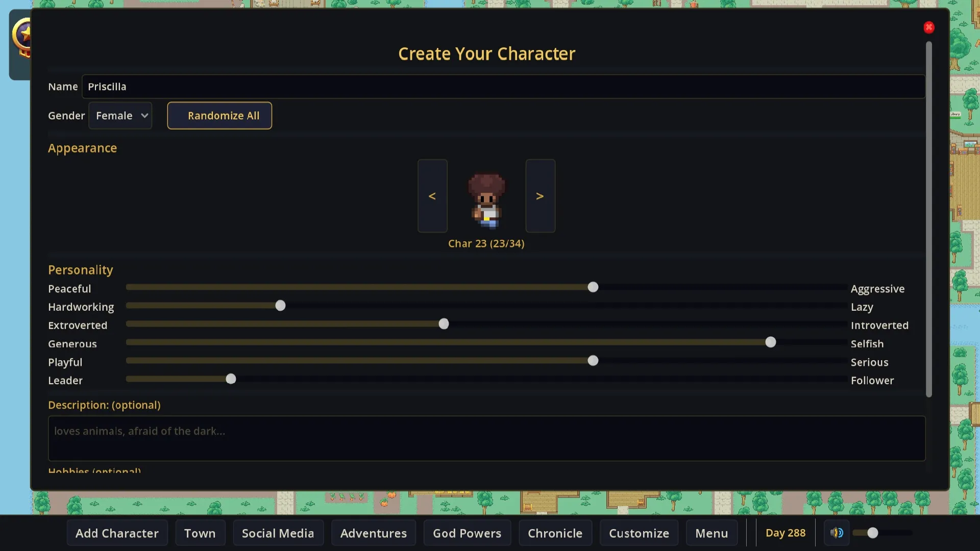Open the Social Media menu

pos(278,533)
